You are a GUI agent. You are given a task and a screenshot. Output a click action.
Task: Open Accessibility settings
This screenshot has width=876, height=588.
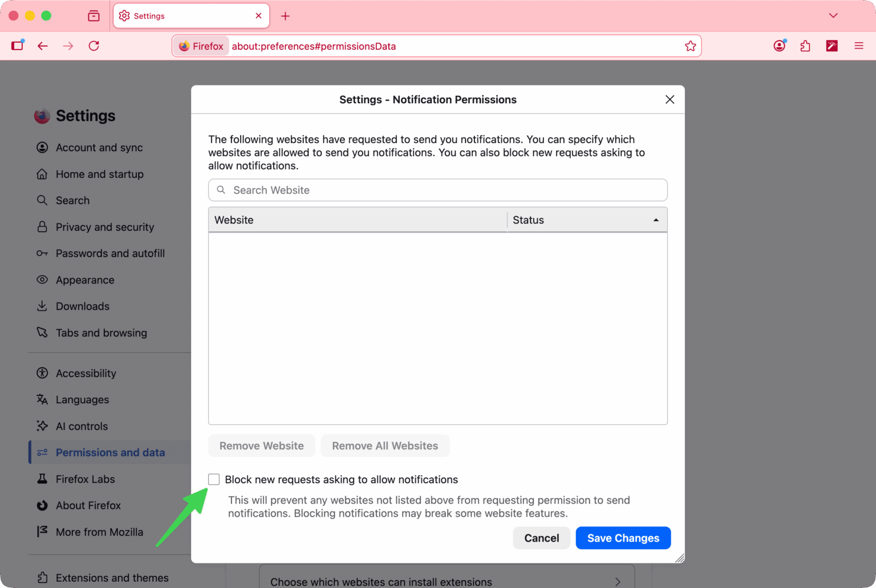(x=86, y=374)
